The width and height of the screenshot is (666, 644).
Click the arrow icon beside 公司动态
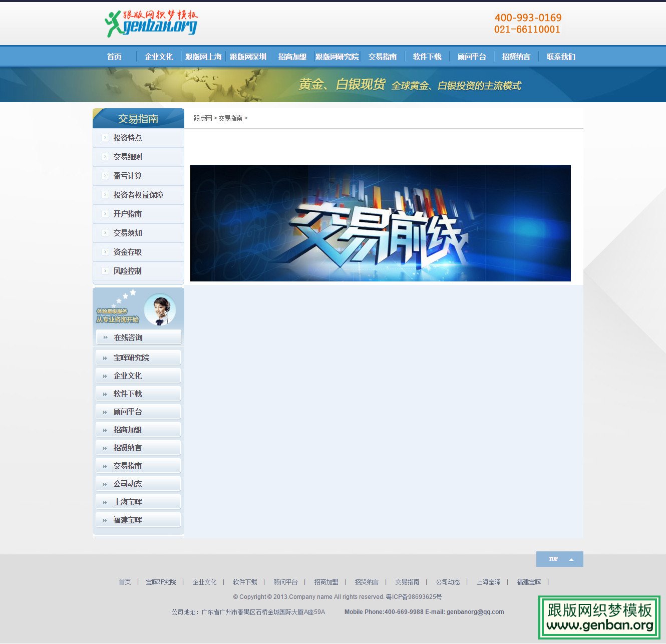[105, 484]
